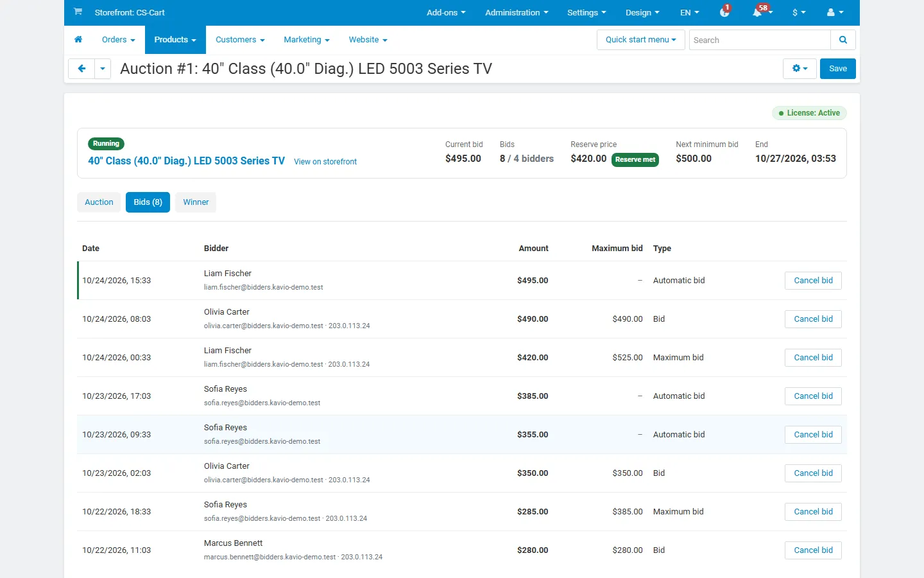Viewport: 924px width, 578px height.
Task: Click the Storefront: CS-Cart title
Action: point(130,12)
